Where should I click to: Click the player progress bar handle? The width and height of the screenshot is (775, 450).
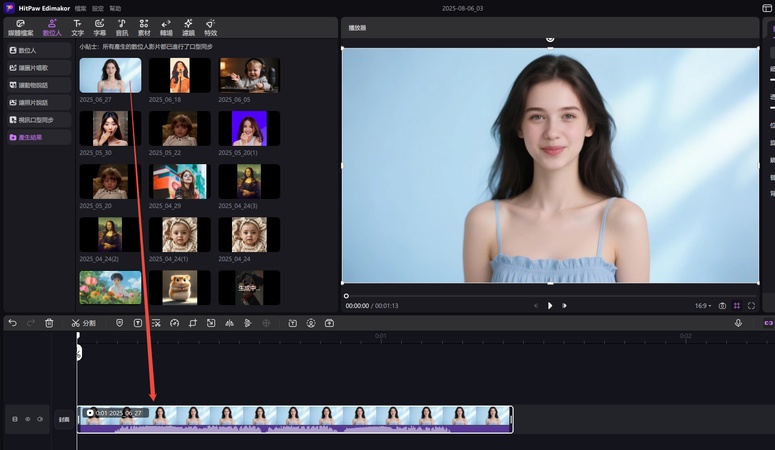346,296
